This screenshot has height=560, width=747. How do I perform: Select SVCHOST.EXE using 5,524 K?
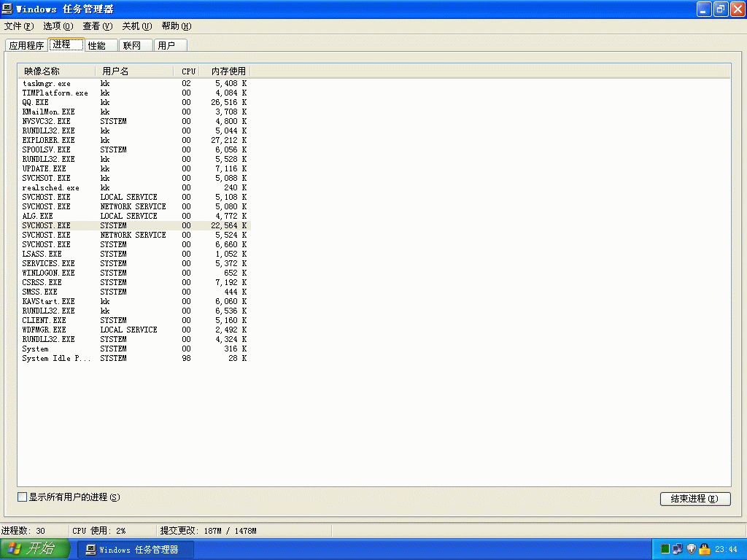[x=134, y=236]
